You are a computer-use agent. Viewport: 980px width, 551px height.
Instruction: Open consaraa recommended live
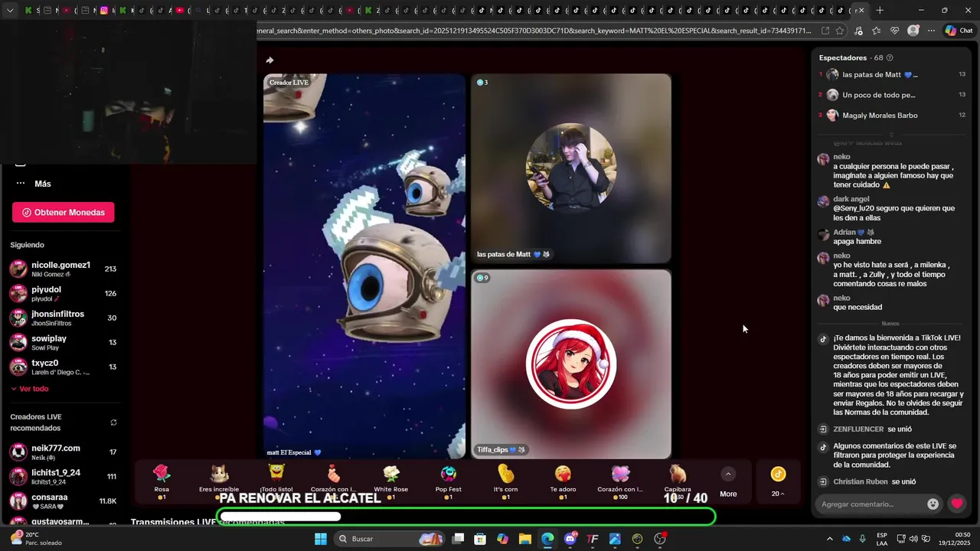click(63, 501)
